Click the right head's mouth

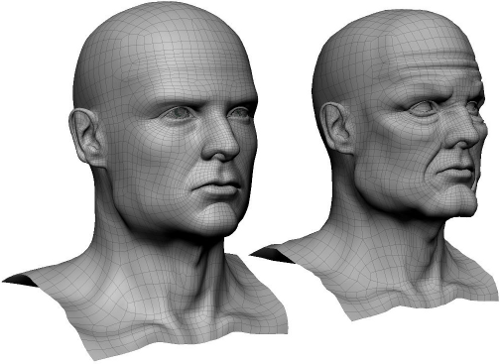(x=453, y=172)
